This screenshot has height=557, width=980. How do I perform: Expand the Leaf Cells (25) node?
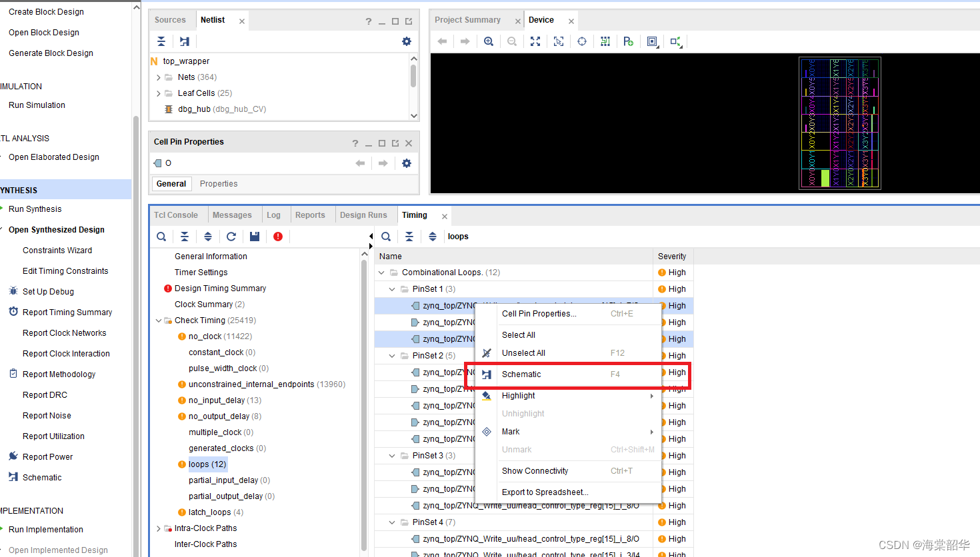pos(159,93)
